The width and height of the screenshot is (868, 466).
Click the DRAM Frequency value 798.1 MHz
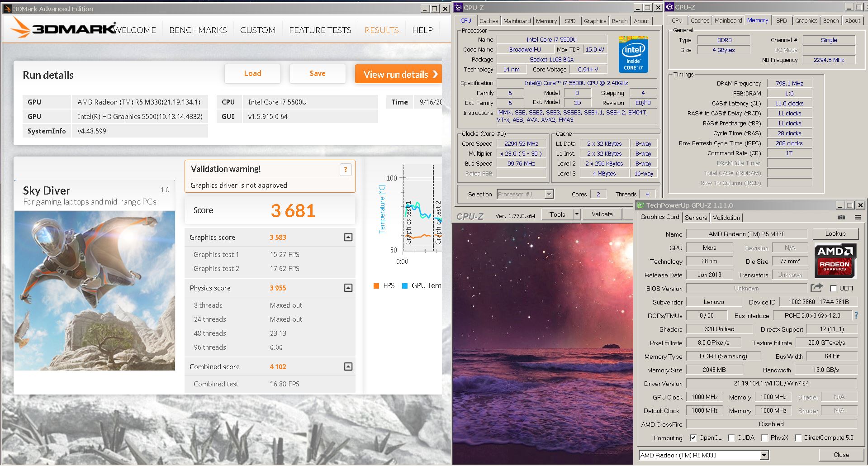pyautogui.click(x=789, y=83)
